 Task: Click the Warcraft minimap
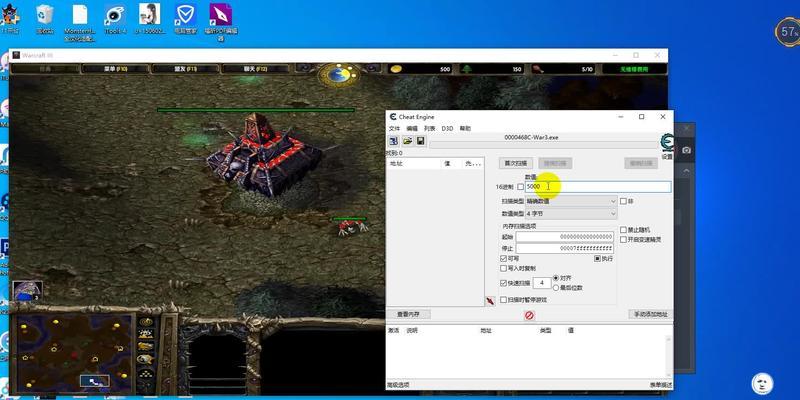74,352
